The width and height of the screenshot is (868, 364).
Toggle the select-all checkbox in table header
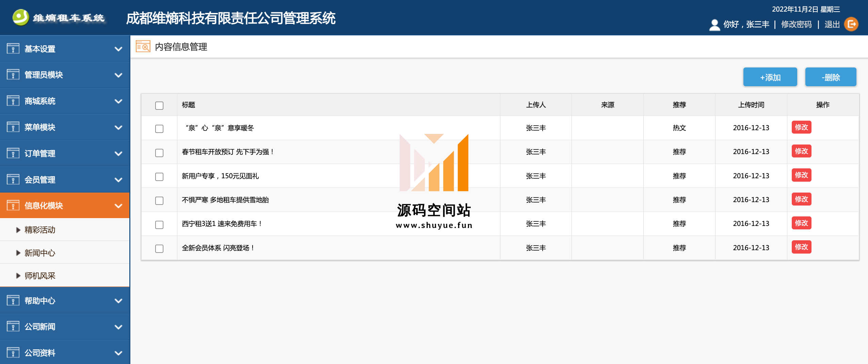click(159, 105)
